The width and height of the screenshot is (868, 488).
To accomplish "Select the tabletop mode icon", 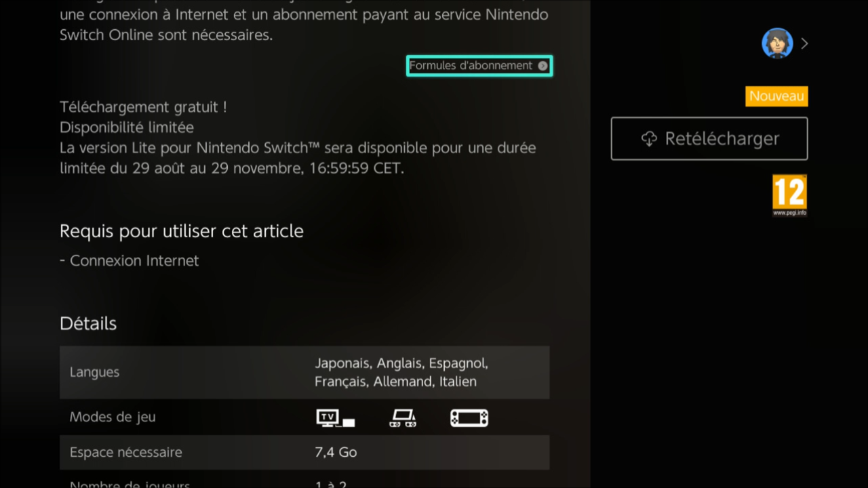I will click(x=403, y=418).
